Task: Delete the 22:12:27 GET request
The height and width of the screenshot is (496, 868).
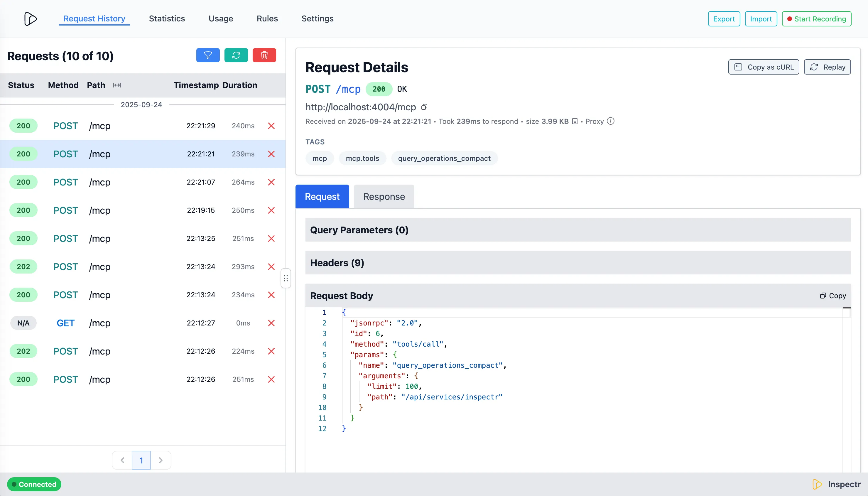Action: point(271,323)
